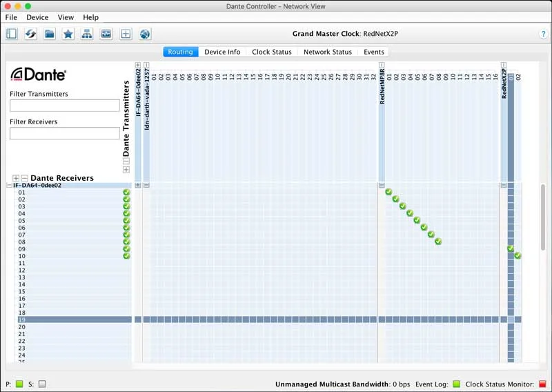Click the green P primary status indicator
This screenshot has width=552, height=392.
(19, 384)
